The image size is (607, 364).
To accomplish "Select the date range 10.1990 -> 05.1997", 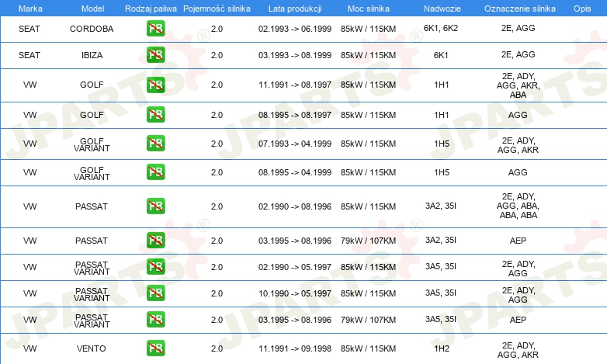I will pyautogui.click(x=295, y=293).
